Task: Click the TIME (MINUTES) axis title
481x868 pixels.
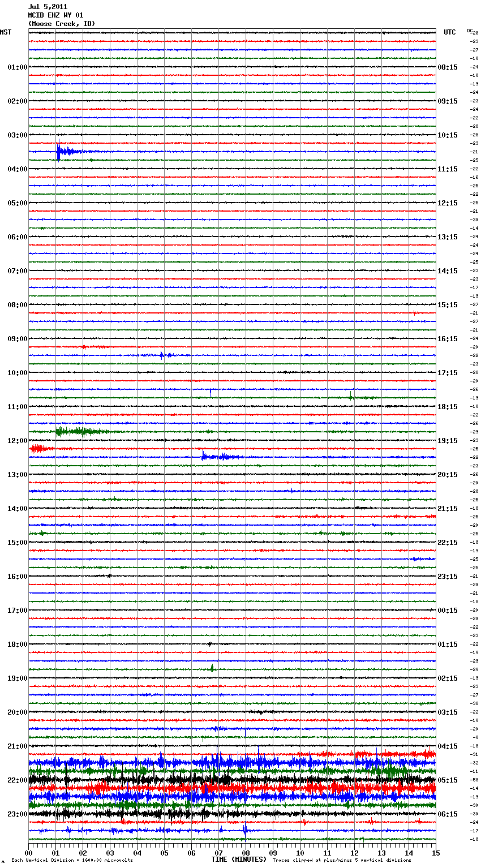Action: click(x=239, y=860)
